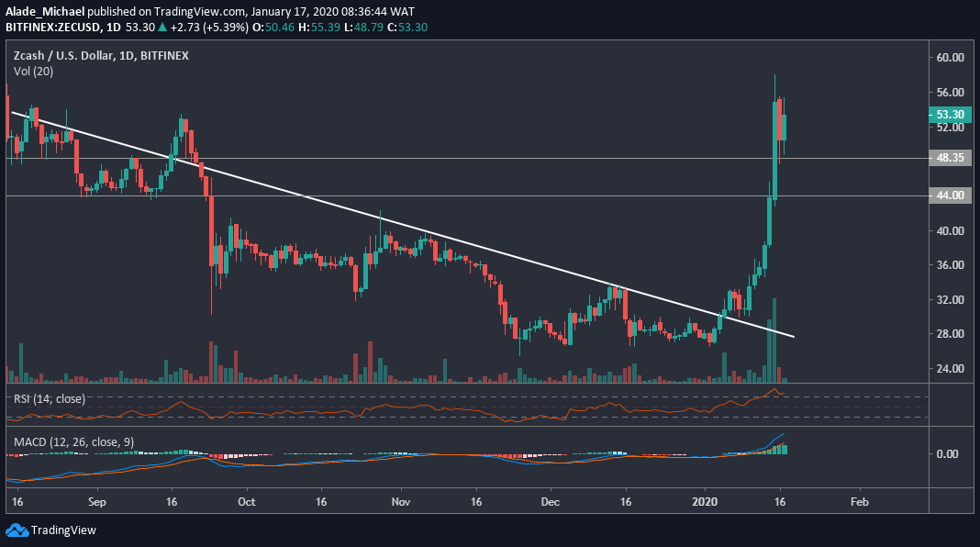980x547 pixels.
Task: Toggle the 44.00 price level label
Action: click(949, 195)
